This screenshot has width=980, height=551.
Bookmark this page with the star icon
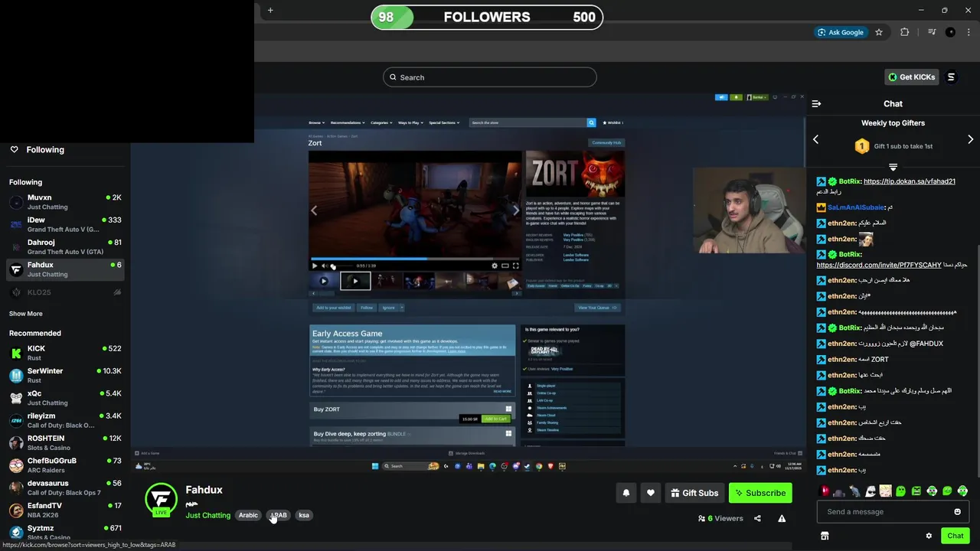[879, 32]
